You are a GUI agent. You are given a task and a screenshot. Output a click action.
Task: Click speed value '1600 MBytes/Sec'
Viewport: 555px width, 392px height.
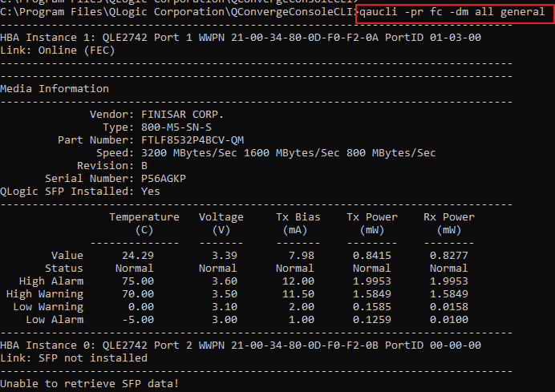292,153
